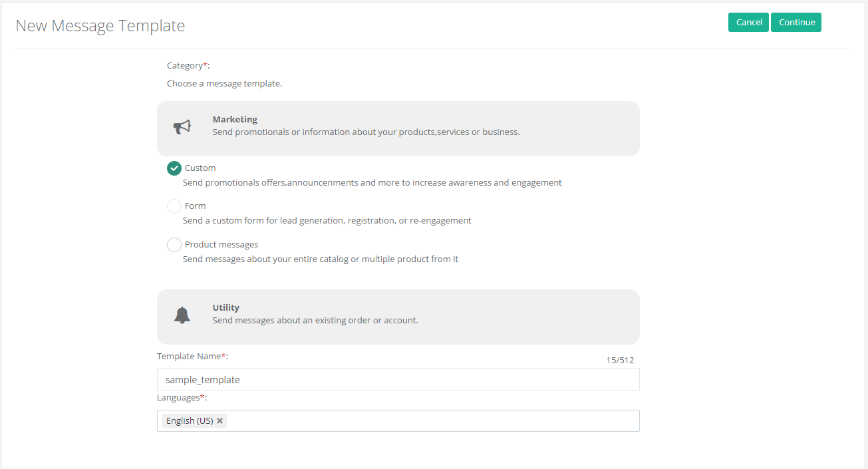The image size is (868, 469).
Task: Click the megaphone Marketing icon
Action: (182, 127)
